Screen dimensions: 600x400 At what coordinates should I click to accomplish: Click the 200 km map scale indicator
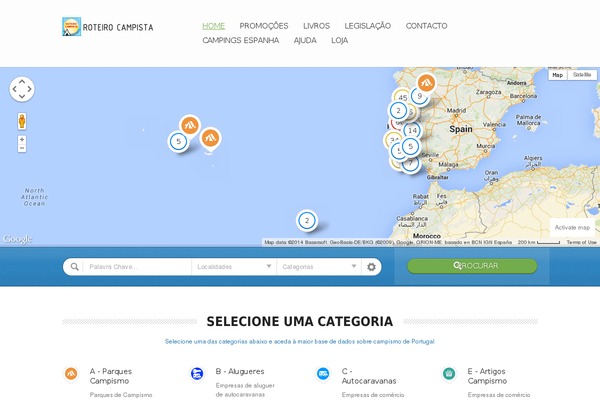tap(539, 242)
